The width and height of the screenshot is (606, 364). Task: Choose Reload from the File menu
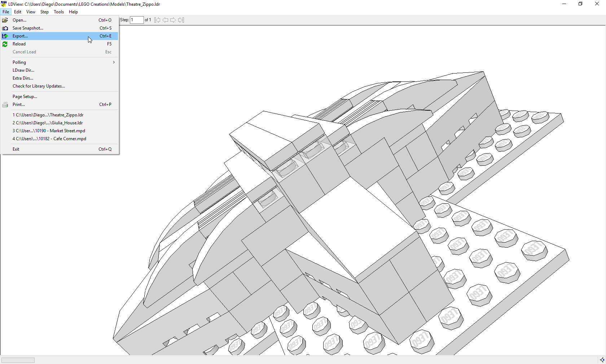tap(60, 44)
